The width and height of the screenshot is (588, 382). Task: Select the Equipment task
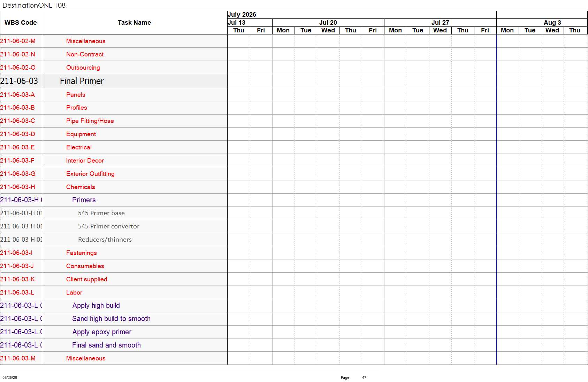(x=81, y=134)
